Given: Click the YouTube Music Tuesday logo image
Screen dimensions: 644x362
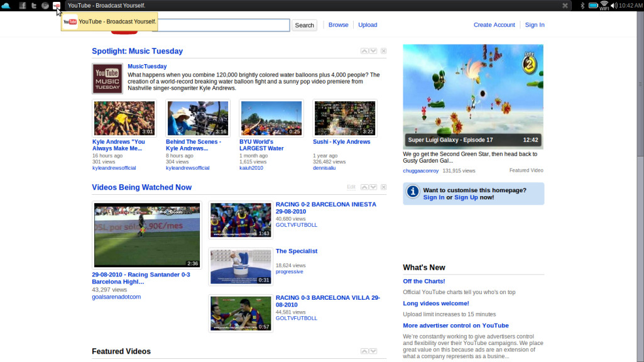Looking at the screenshot, I should (x=107, y=79).
